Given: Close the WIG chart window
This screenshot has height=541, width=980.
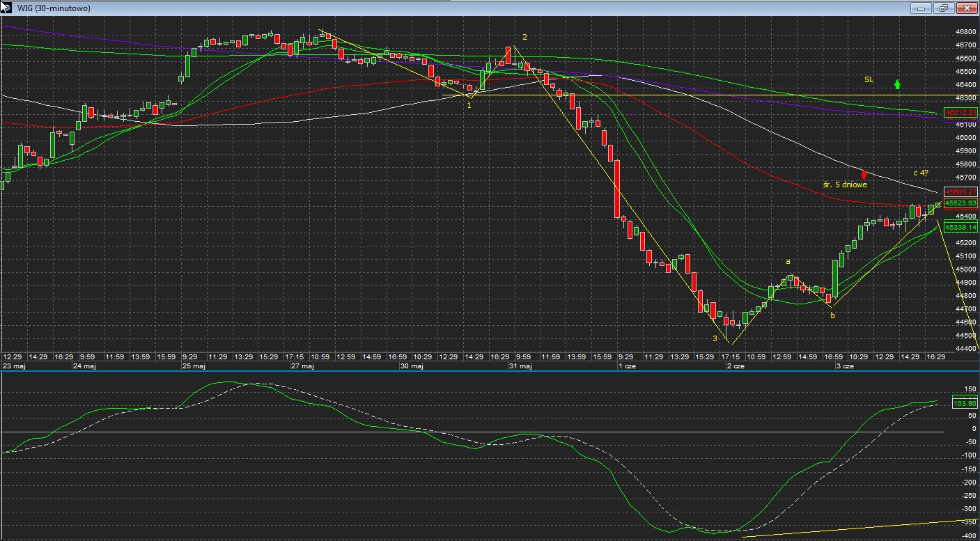Looking at the screenshot, I should coord(966,8).
